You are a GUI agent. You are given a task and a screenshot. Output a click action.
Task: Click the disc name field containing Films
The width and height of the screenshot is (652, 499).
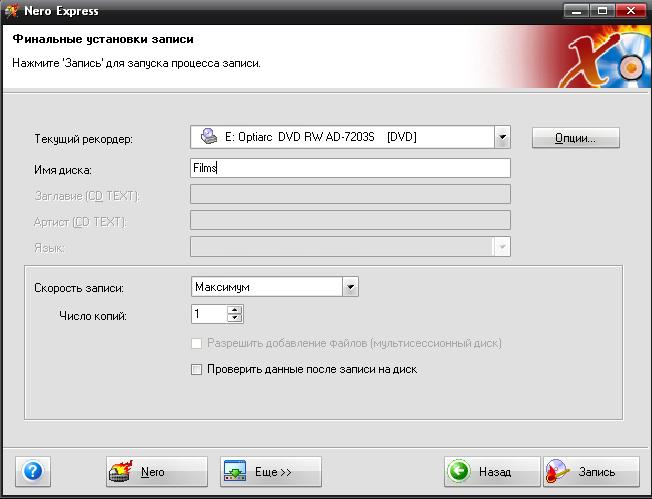(350, 168)
